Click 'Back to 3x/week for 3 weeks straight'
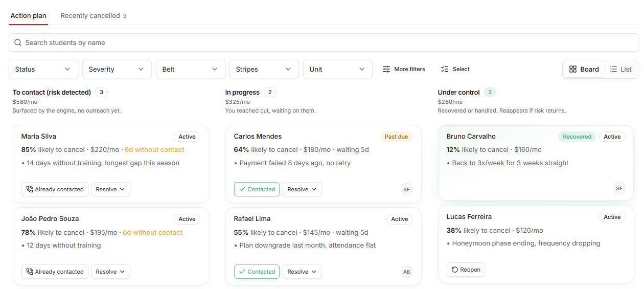Screen dimensions: 644x289 (x=511, y=163)
